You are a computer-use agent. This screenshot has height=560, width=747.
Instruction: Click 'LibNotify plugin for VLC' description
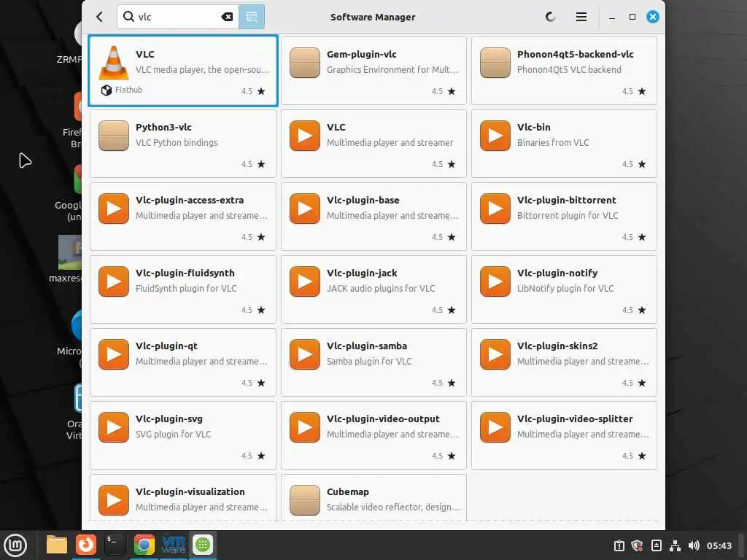(565, 288)
